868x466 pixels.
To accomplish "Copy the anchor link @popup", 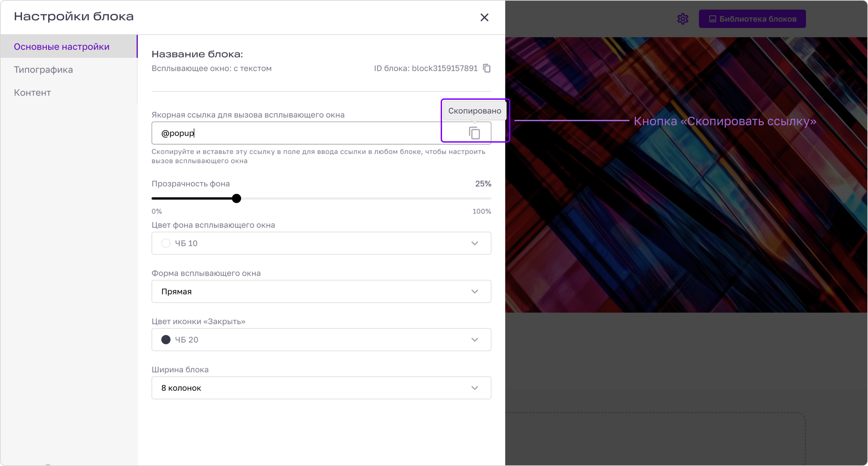I will (475, 133).
